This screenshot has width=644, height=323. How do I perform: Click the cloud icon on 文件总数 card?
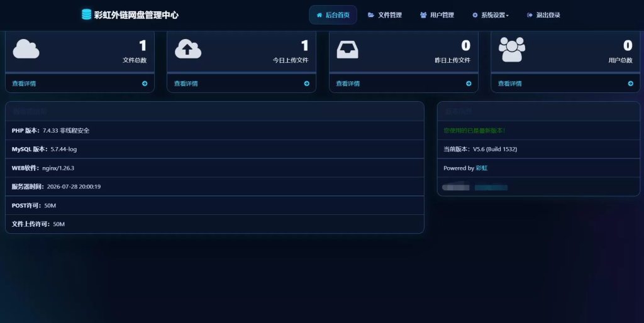(26, 49)
